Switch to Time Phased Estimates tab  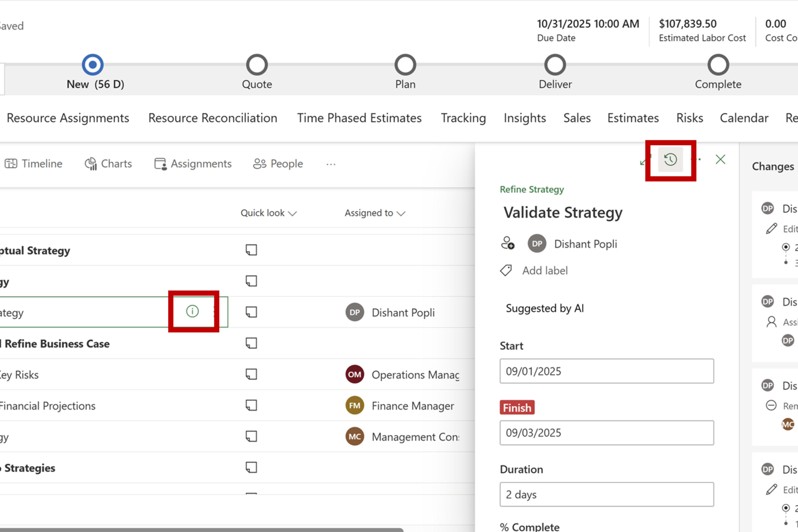pos(359,118)
